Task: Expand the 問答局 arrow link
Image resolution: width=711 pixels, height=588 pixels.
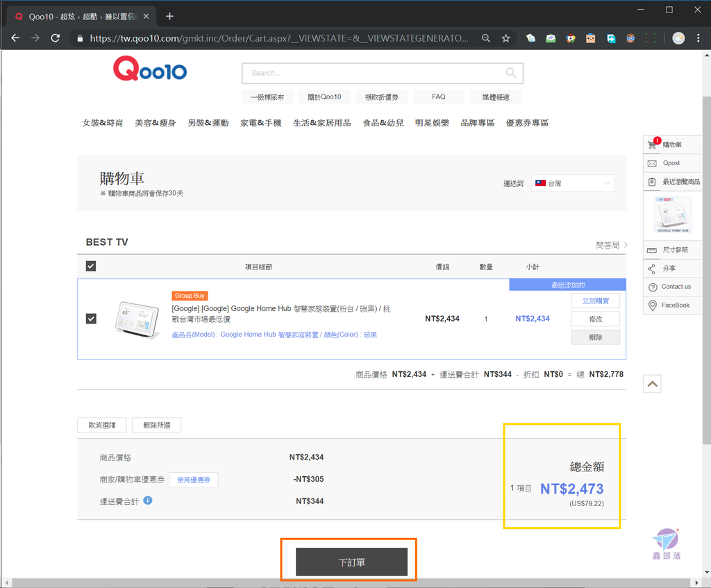Action: click(x=612, y=245)
